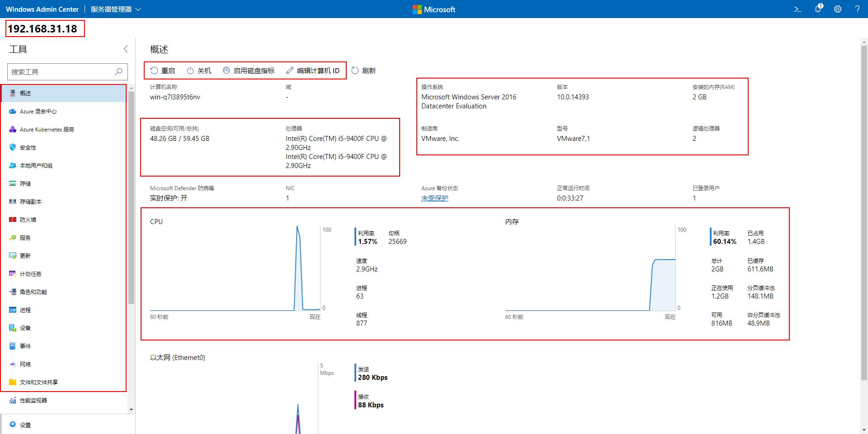Click the Azure Kubernetes 服务 icon

[13, 129]
